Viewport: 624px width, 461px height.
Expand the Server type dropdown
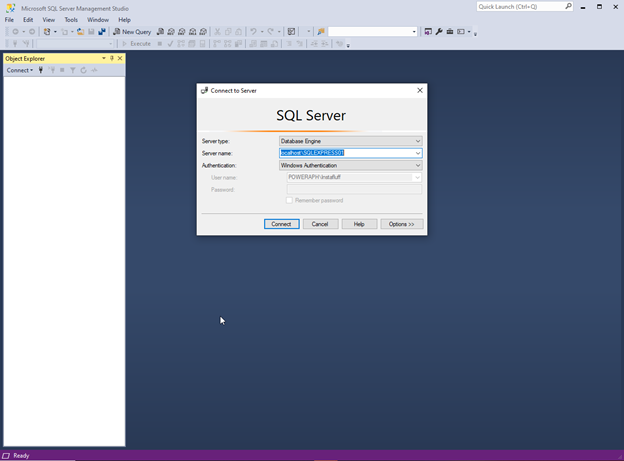point(418,141)
